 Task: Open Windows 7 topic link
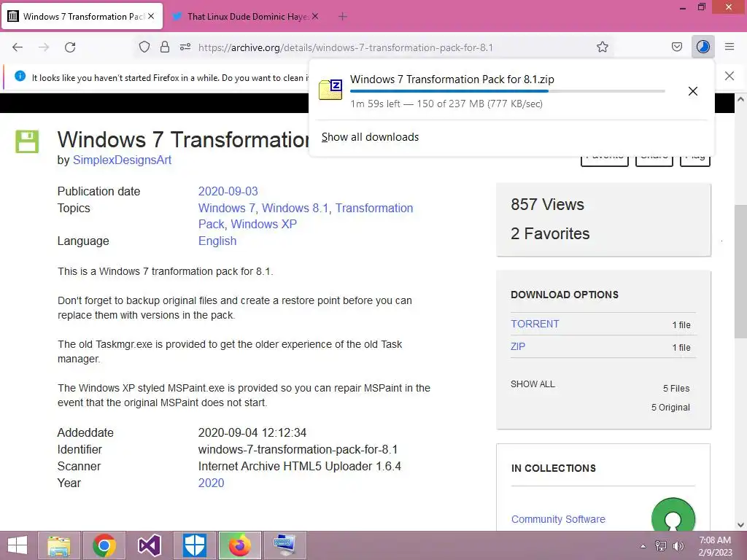pyautogui.click(x=227, y=208)
